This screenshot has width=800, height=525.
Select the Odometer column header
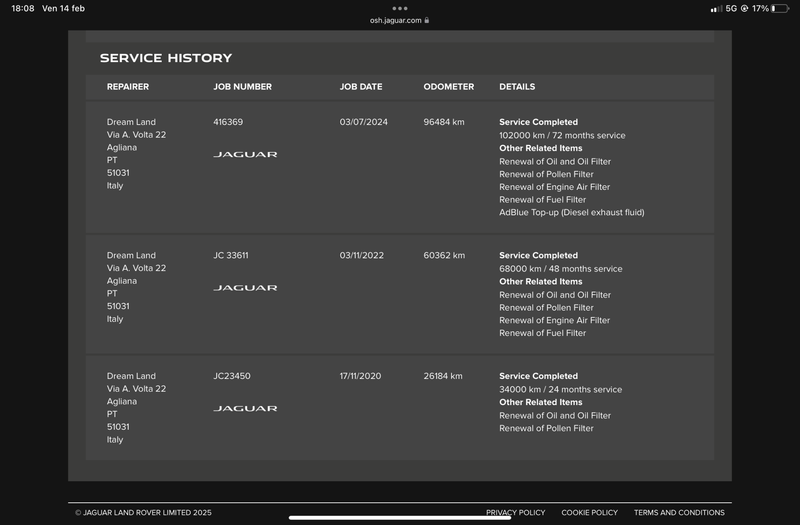[x=448, y=87]
